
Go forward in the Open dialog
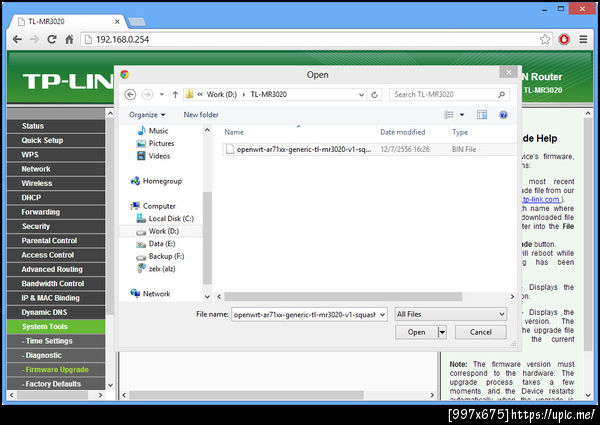(x=148, y=94)
